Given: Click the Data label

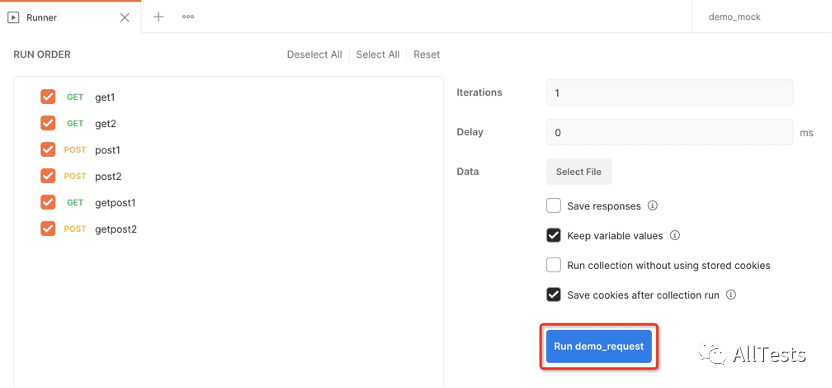Looking at the screenshot, I should (x=467, y=171).
